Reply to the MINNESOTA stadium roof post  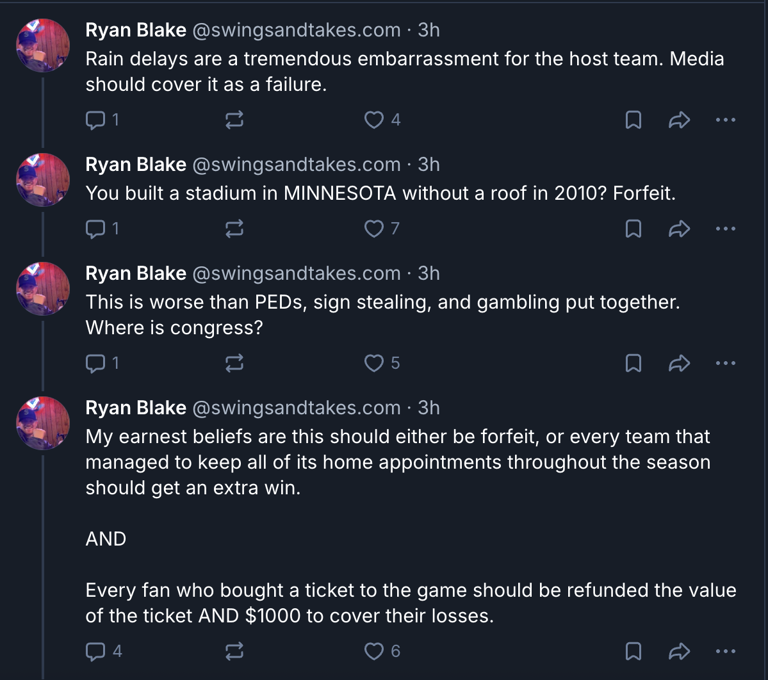click(x=97, y=229)
